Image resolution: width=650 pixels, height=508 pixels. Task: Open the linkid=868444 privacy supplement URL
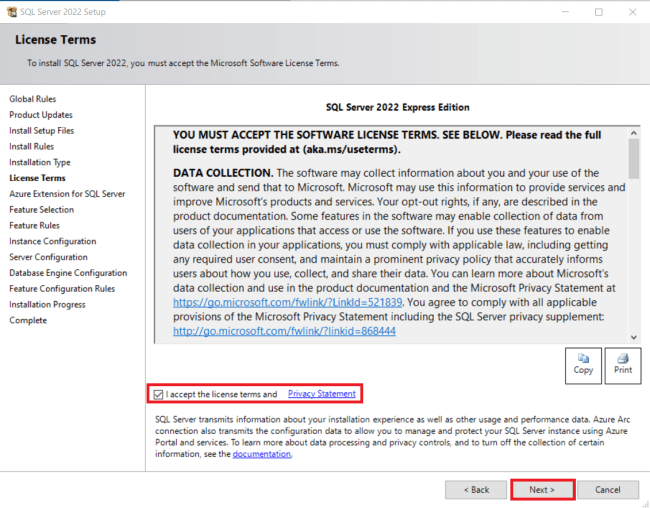click(x=284, y=331)
